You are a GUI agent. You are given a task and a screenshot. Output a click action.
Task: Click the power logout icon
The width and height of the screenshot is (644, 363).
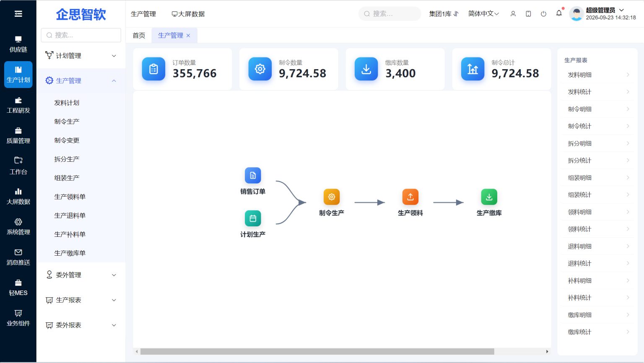coord(543,14)
